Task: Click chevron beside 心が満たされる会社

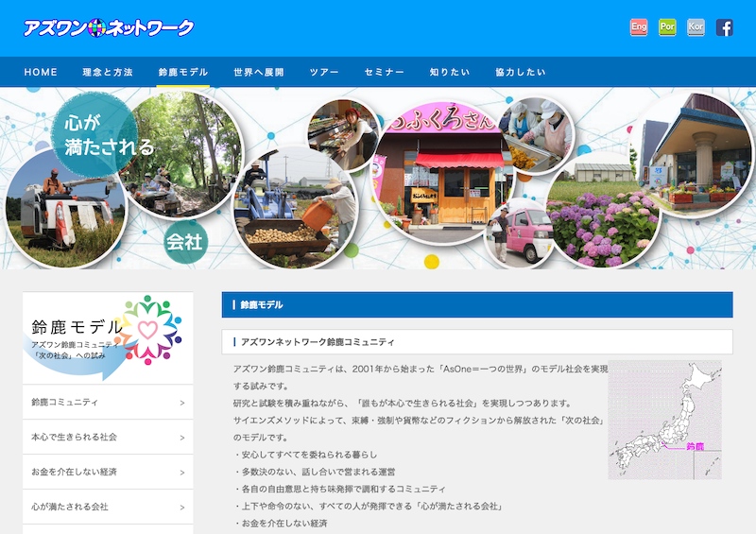Action: (182, 508)
